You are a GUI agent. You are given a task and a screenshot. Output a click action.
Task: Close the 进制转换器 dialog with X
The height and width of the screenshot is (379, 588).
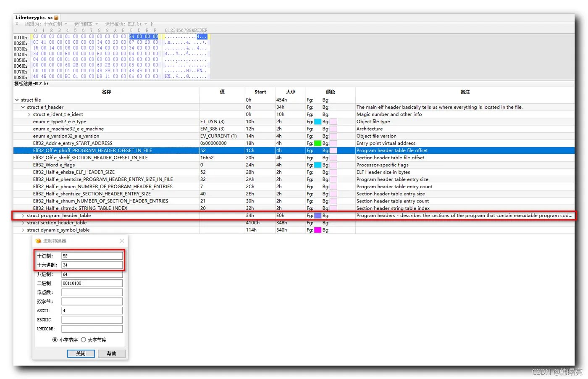(122, 241)
